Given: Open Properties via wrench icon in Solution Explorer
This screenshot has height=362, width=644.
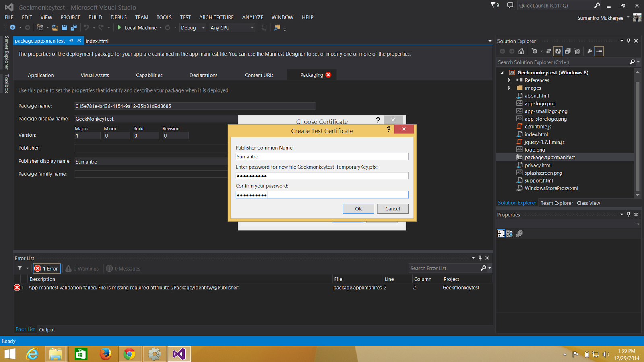Looking at the screenshot, I should click(590, 51).
